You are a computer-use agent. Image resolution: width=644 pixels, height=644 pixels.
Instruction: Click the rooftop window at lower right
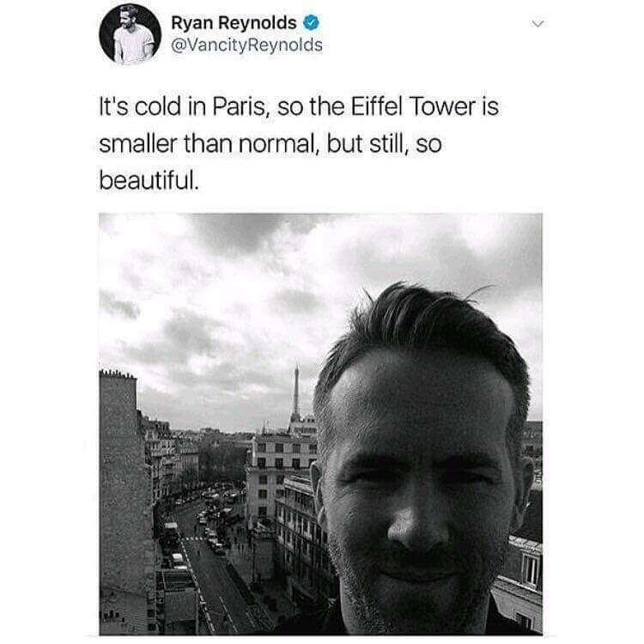pyautogui.click(x=531, y=568)
